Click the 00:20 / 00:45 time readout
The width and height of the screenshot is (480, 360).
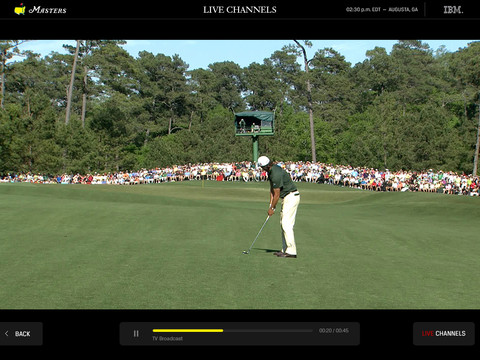pos(334,330)
